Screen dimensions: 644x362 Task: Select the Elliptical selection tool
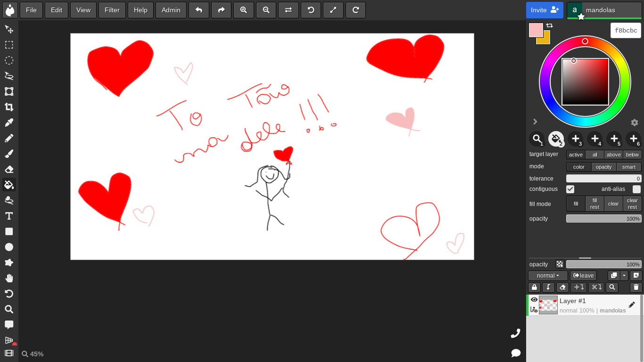9,60
